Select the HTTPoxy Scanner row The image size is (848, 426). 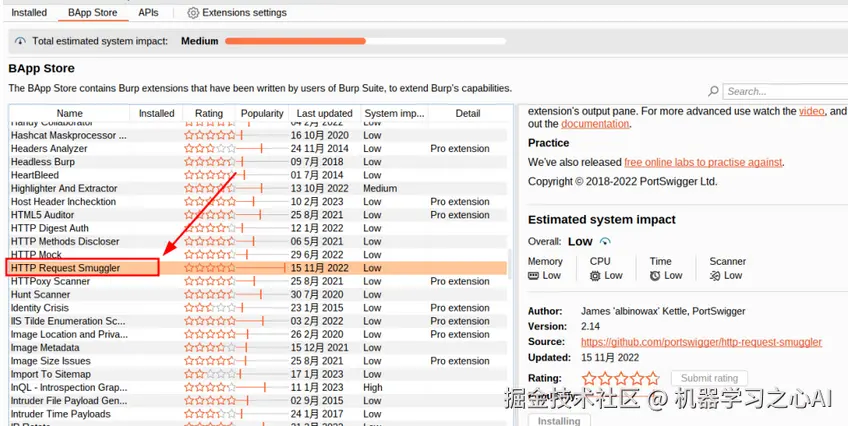(x=258, y=281)
